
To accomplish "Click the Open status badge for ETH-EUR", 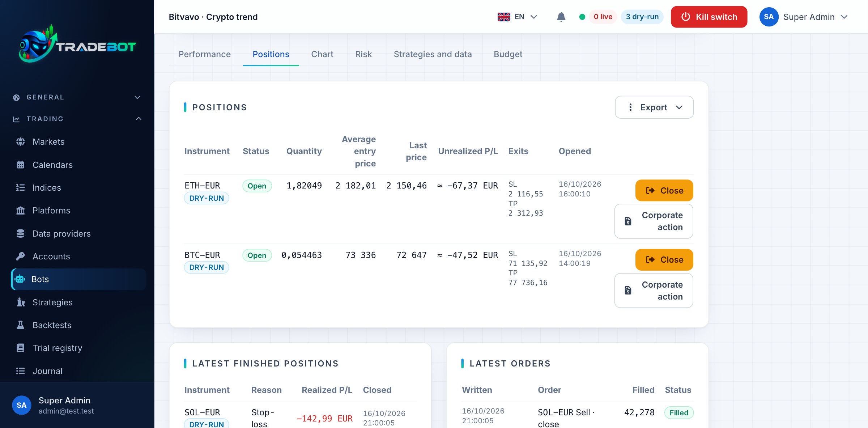I will coord(257,186).
